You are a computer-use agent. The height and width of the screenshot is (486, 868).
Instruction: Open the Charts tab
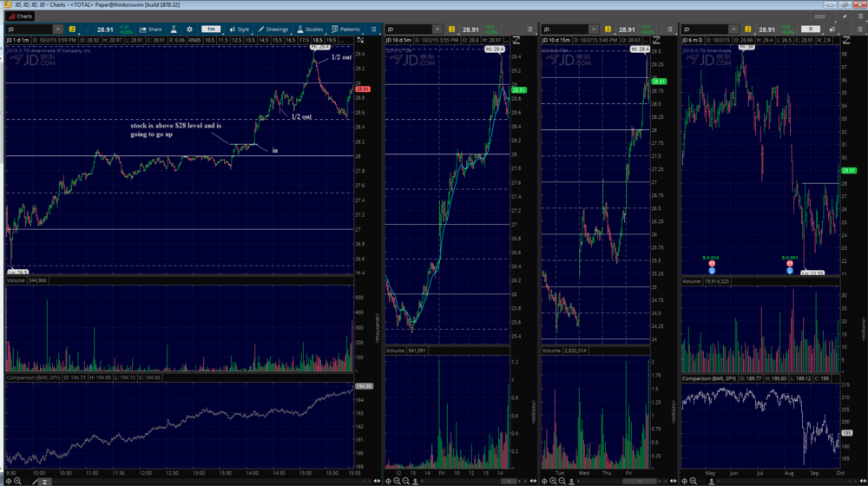pyautogui.click(x=20, y=16)
